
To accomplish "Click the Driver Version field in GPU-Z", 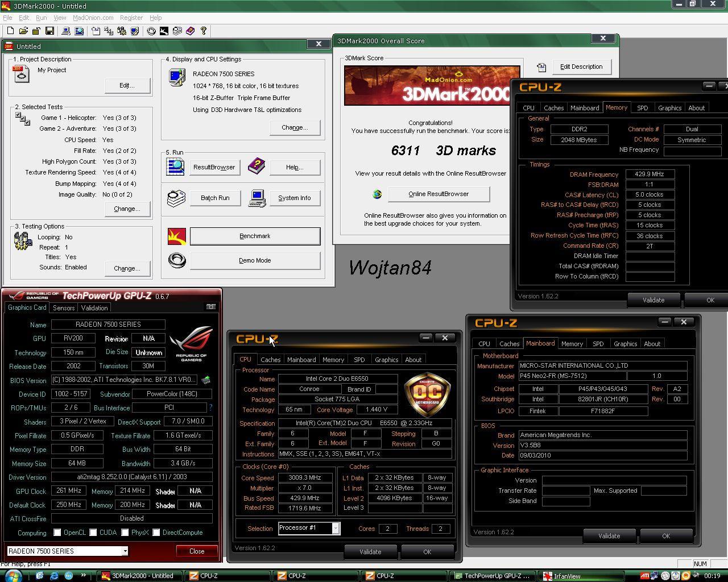I will [x=132, y=477].
